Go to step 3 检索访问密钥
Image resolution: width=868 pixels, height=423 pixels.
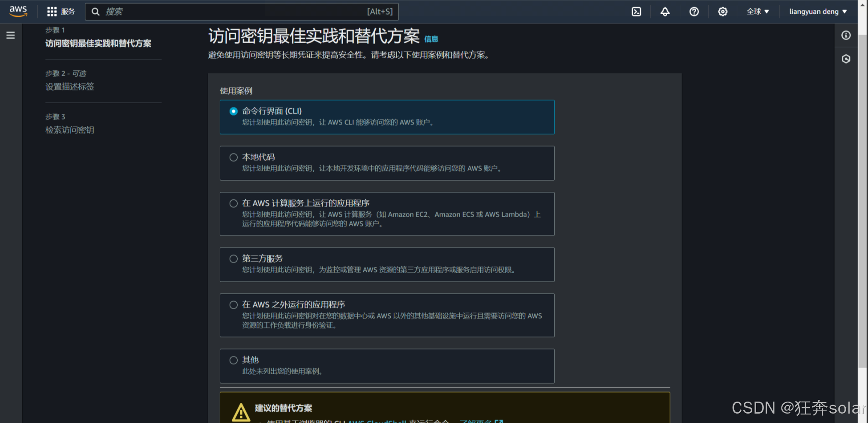(x=70, y=130)
